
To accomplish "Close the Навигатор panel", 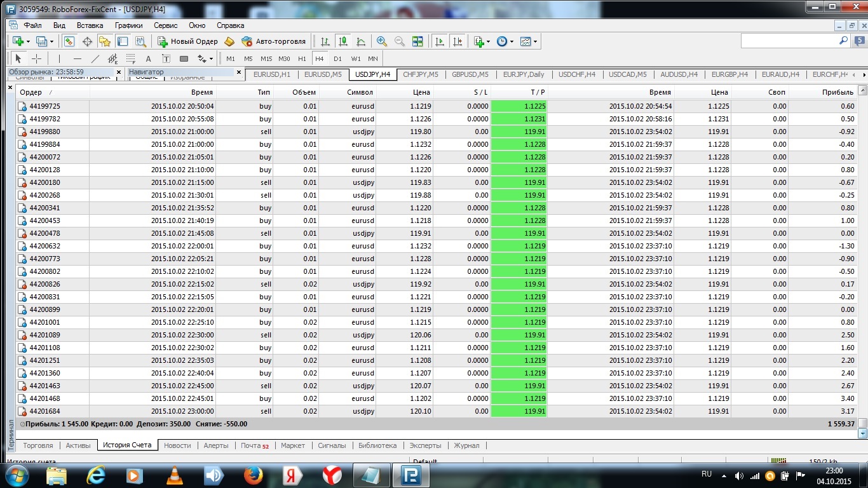I will (x=239, y=72).
